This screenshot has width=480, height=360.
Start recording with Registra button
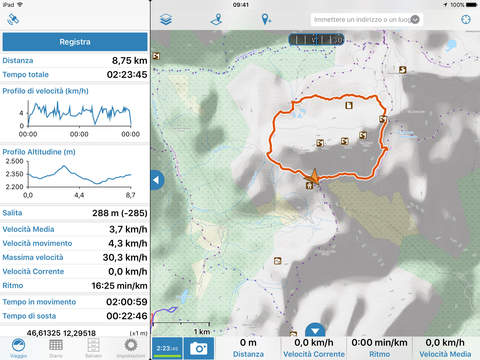point(75,42)
